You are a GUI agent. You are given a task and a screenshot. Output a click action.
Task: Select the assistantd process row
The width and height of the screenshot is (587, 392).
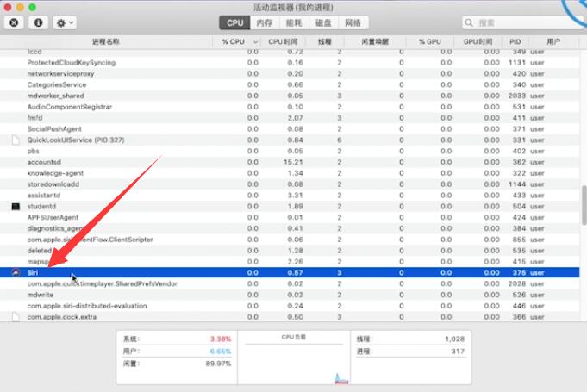pyautogui.click(x=290, y=196)
